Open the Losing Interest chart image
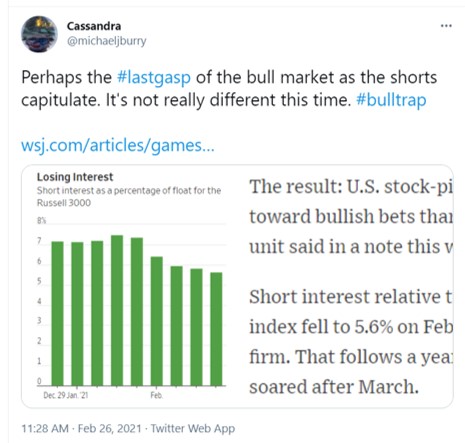The width and height of the screenshot is (465, 443). click(x=131, y=285)
